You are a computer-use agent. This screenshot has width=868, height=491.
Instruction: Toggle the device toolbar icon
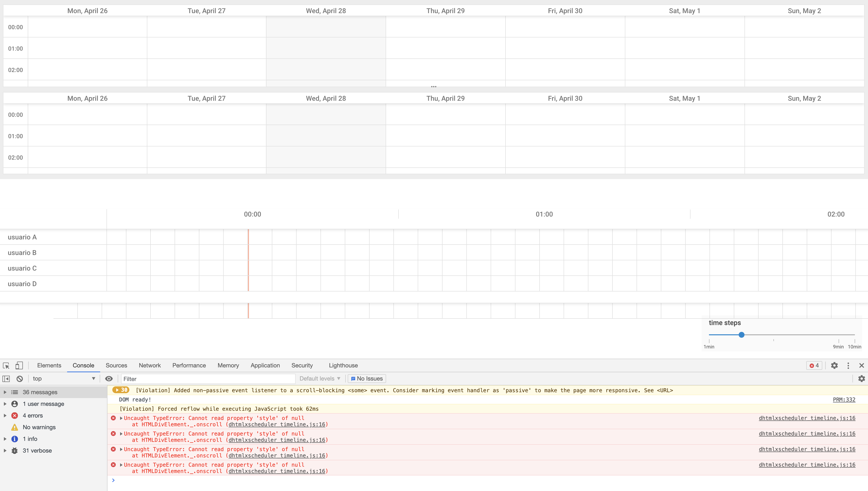(x=19, y=365)
